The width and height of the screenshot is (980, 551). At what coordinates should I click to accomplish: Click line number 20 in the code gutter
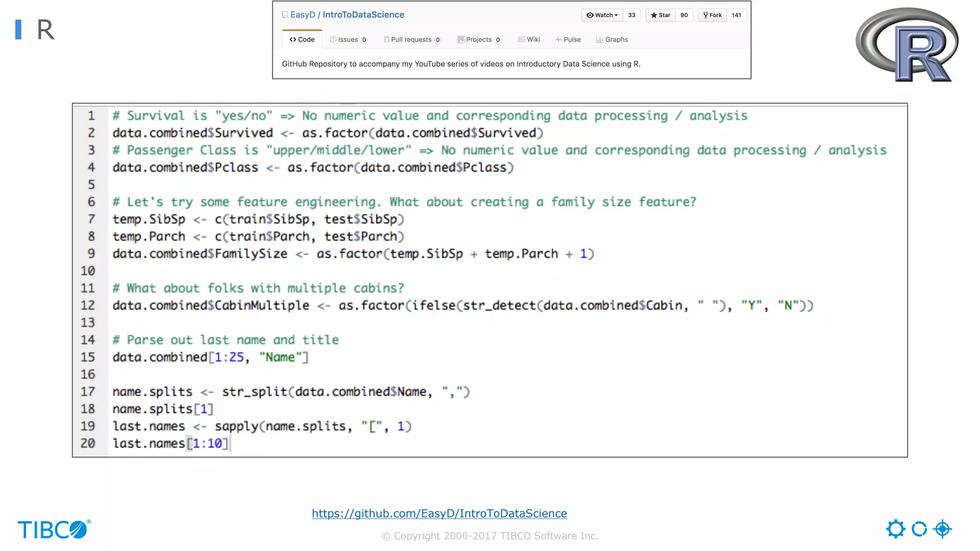[88, 443]
